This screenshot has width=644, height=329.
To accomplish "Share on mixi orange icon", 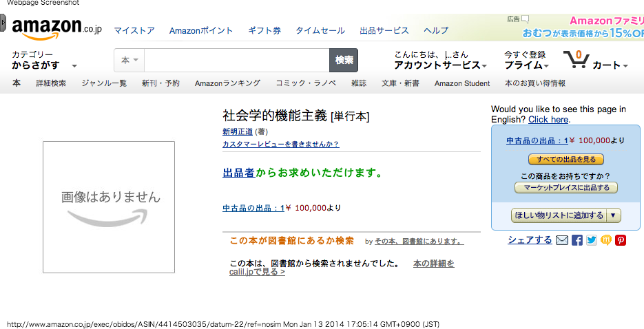I will (x=606, y=240).
